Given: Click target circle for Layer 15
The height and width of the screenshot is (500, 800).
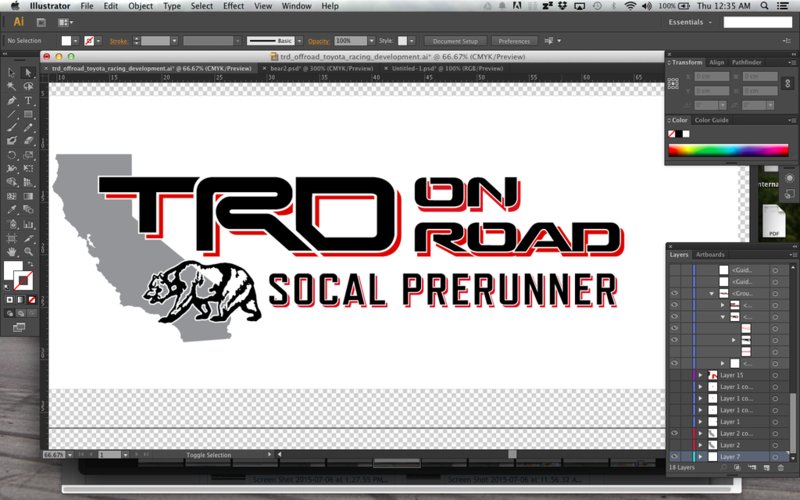Looking at the screenshot, I should pos(775,375).
